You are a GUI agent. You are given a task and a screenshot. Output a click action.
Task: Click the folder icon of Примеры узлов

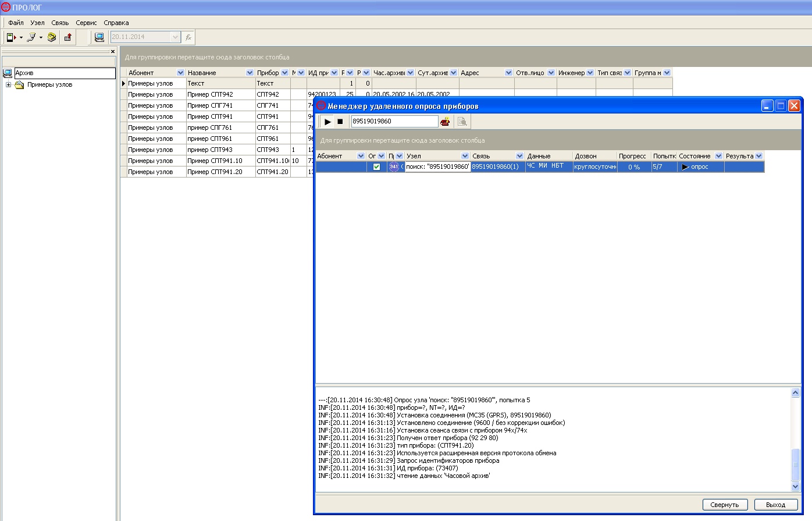coord(19,85)
